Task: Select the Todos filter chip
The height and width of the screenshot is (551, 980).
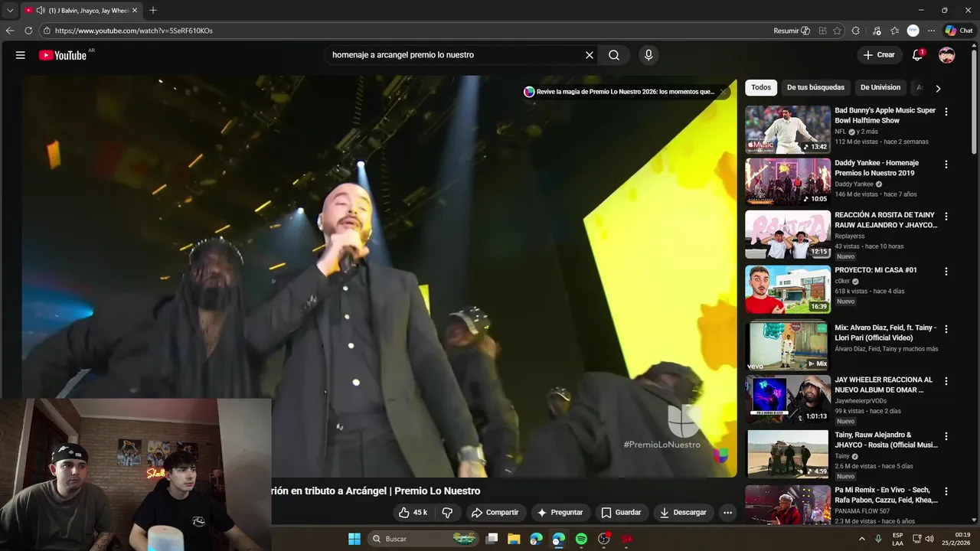Action: tap(761, 88)
